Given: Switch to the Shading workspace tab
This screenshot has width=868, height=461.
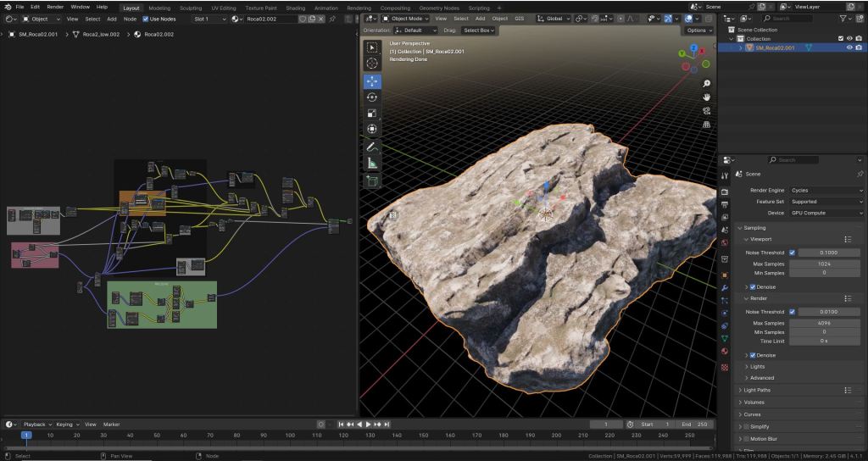Looking at the screenshot, I should click(x=295, y=8).
